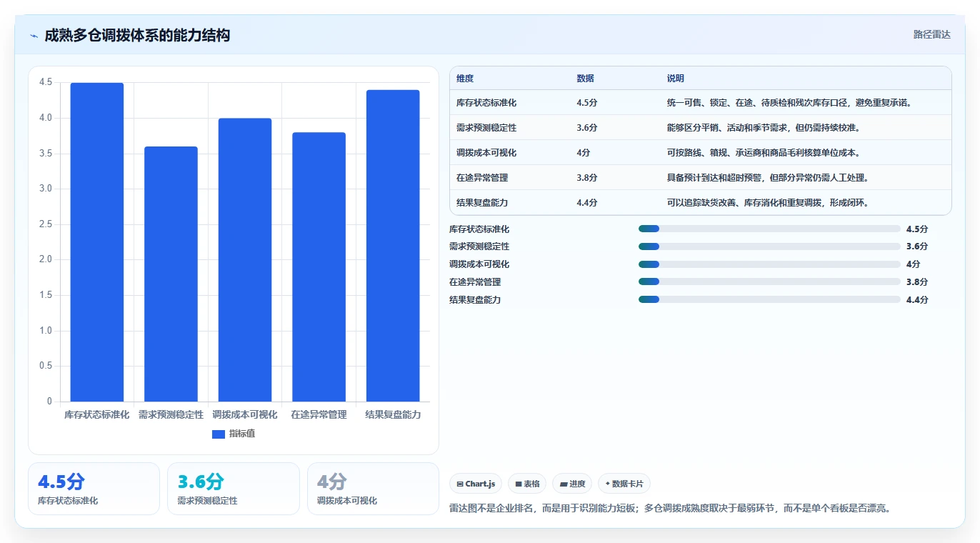This screenshot has width=980, height=543.
Task: Click description starting 统一可售、锁定
Action: (789, 103)
